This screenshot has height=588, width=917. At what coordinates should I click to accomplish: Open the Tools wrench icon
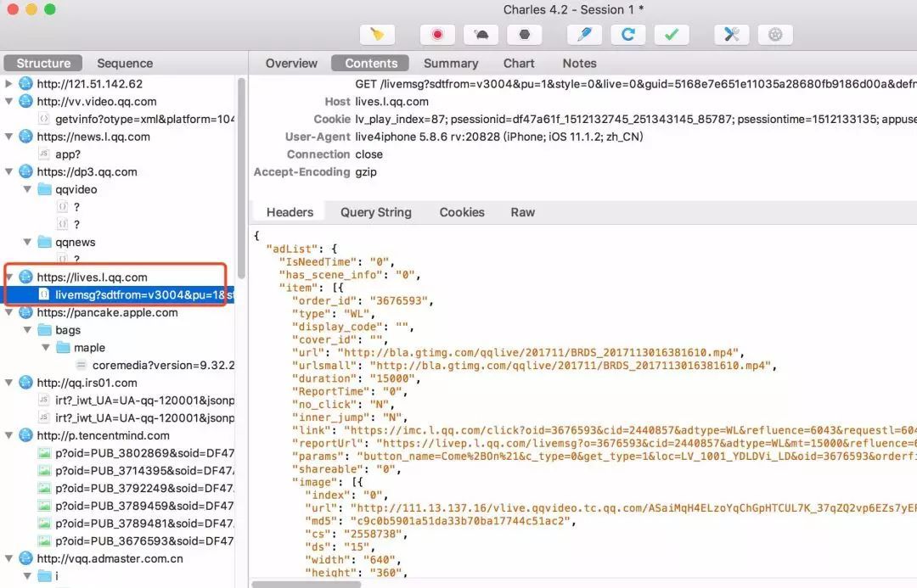tap(731, 35)
